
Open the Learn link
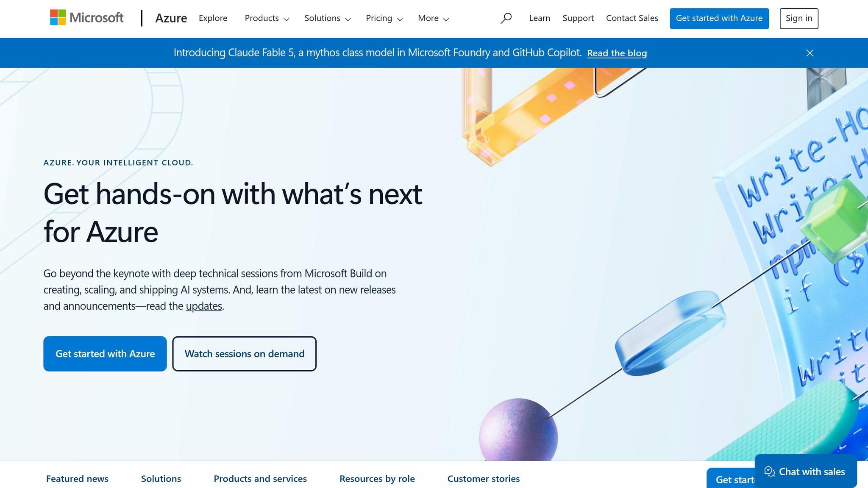point(540,18)
